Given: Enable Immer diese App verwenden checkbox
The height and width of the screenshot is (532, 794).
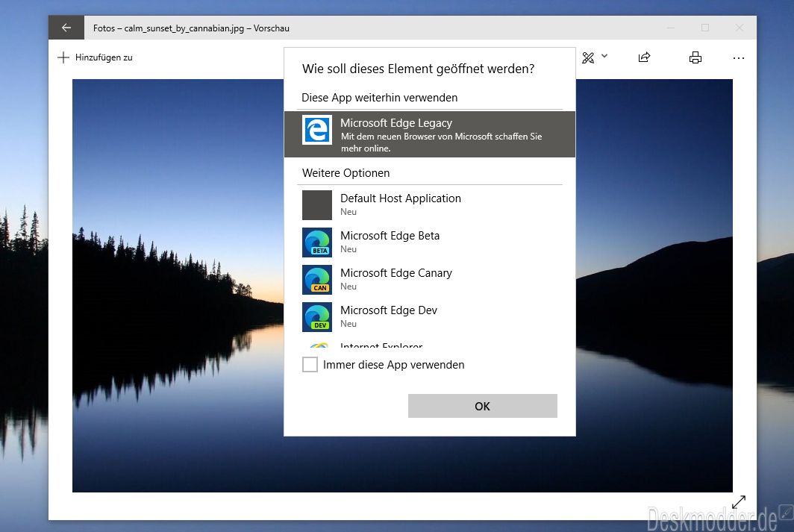Looking at the screenshot, I should 310,364.
